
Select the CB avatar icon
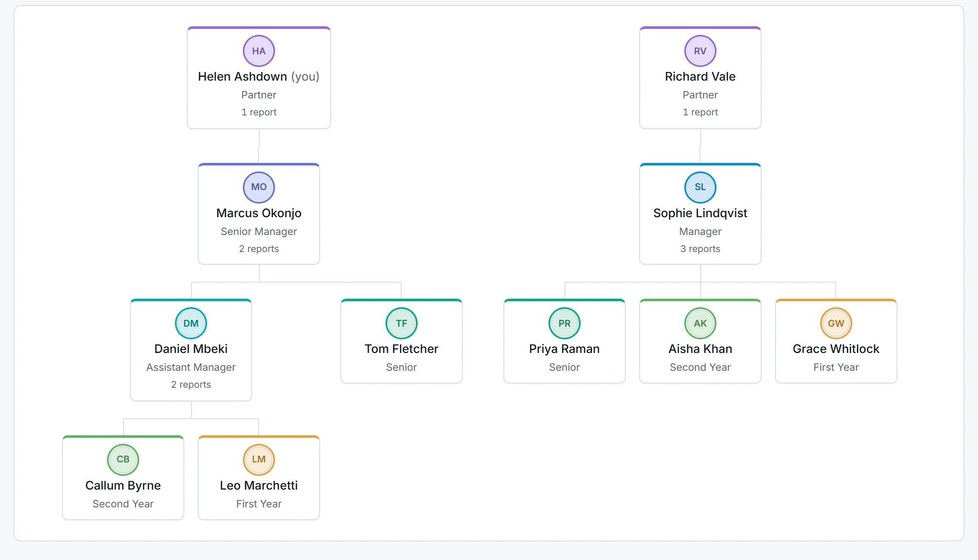coord(123,459)
